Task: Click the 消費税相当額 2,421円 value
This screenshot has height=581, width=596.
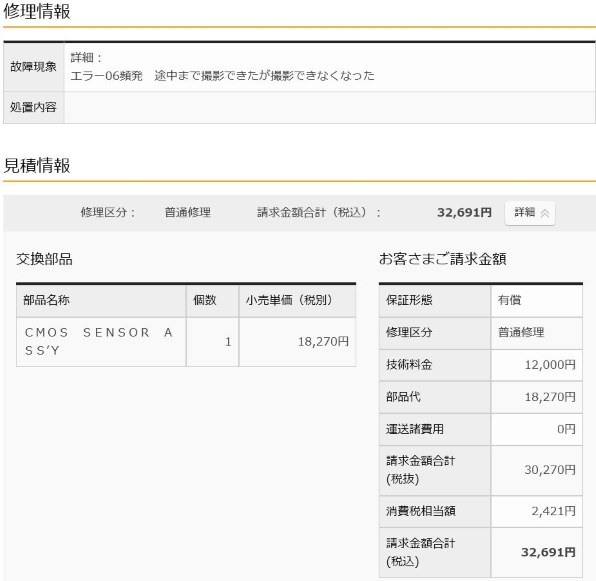Action: [x=553, y=511]
